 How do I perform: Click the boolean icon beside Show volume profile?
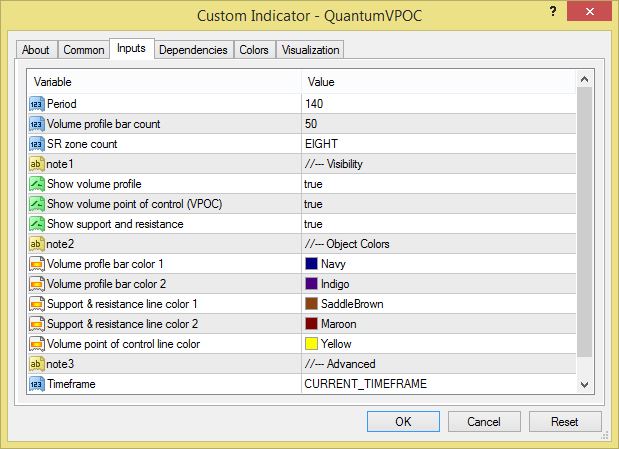37,184
